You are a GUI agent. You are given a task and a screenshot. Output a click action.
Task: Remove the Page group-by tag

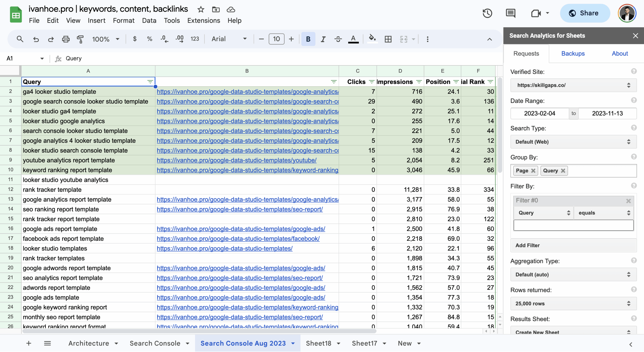[533, 171]
